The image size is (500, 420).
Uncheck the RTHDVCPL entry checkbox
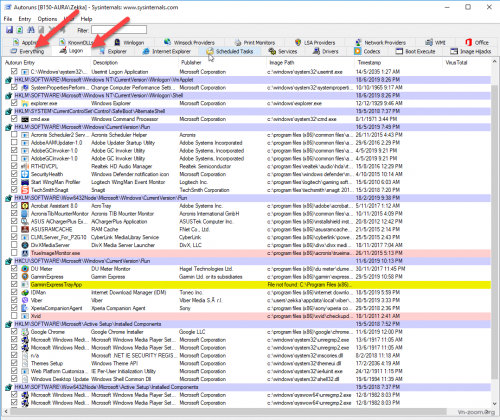point(14,166)
